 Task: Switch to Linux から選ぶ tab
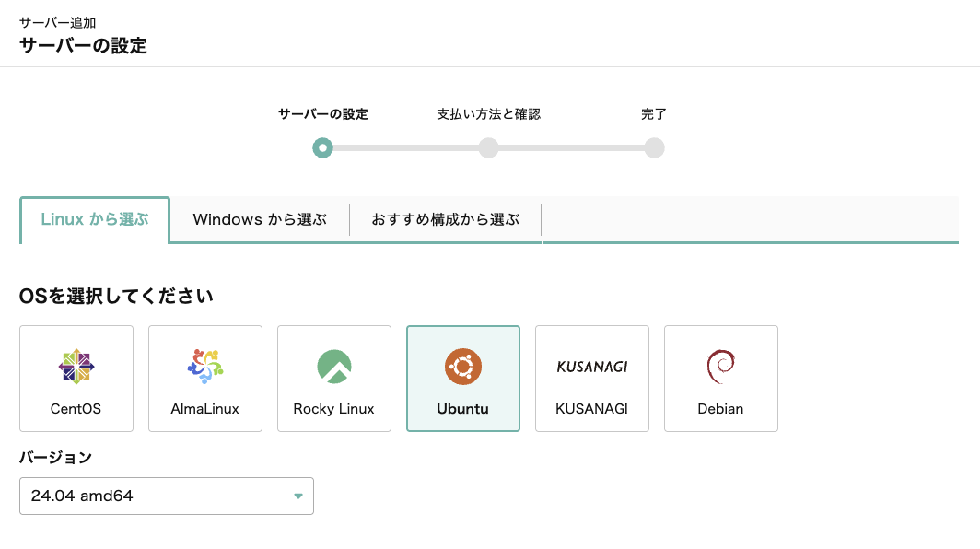95,220
